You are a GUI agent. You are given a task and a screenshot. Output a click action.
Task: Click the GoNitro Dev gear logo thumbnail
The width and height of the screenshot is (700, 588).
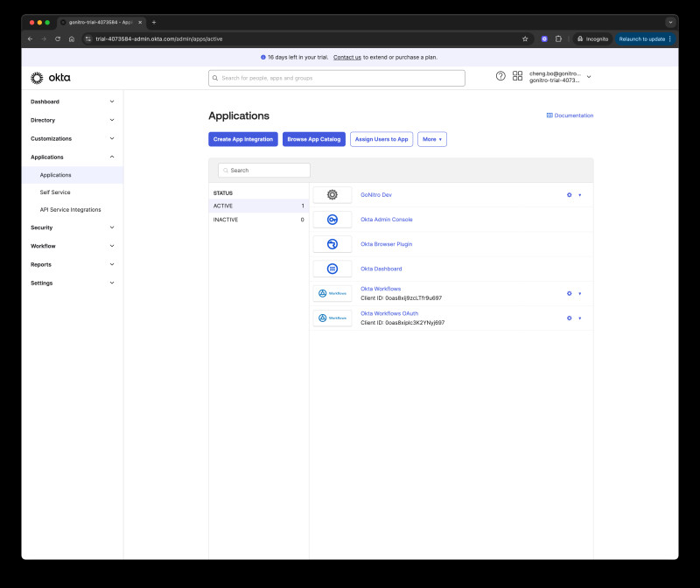click(332, 194)
